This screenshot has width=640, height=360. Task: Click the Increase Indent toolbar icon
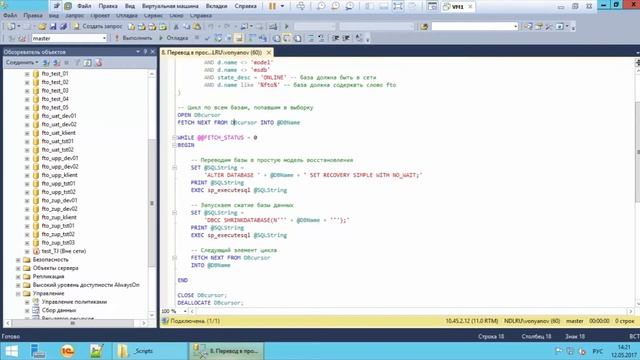346,38
